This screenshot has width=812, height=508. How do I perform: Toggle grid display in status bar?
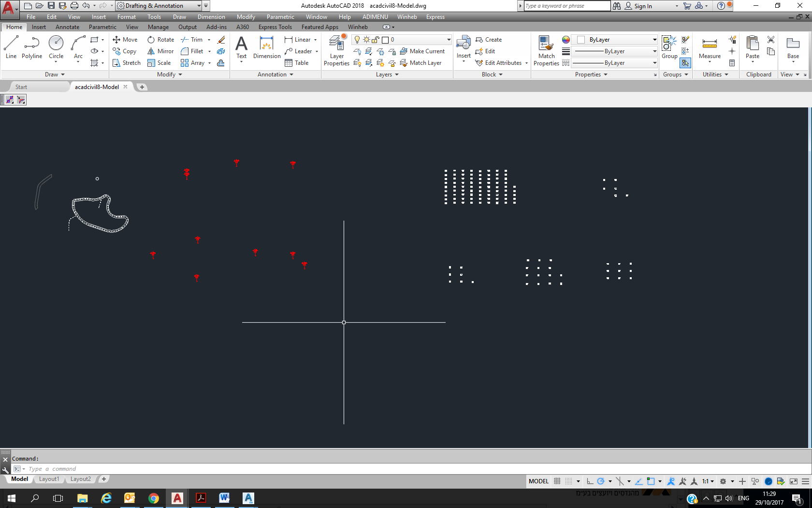(557, 481)
